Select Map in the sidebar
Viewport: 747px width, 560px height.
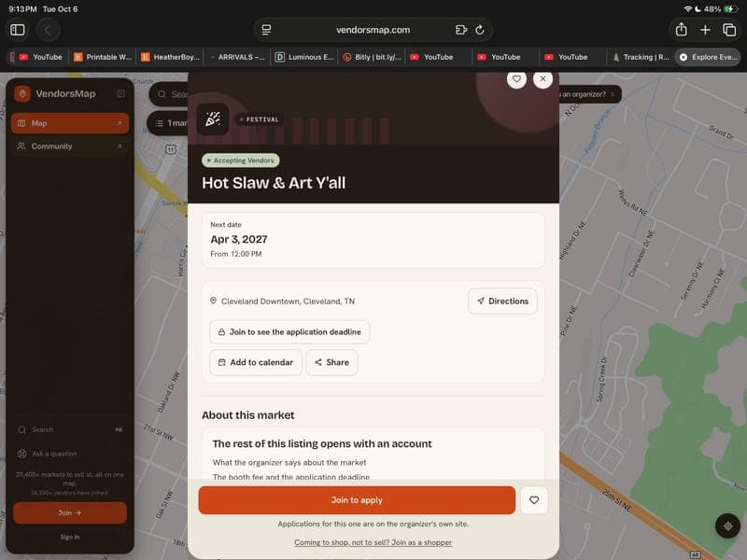(69, 123)
